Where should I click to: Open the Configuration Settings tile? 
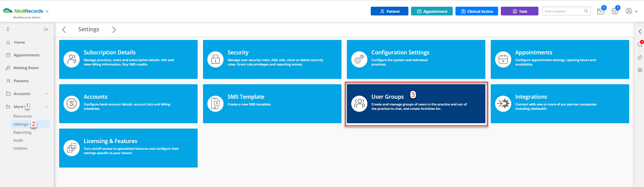point(416,59)
